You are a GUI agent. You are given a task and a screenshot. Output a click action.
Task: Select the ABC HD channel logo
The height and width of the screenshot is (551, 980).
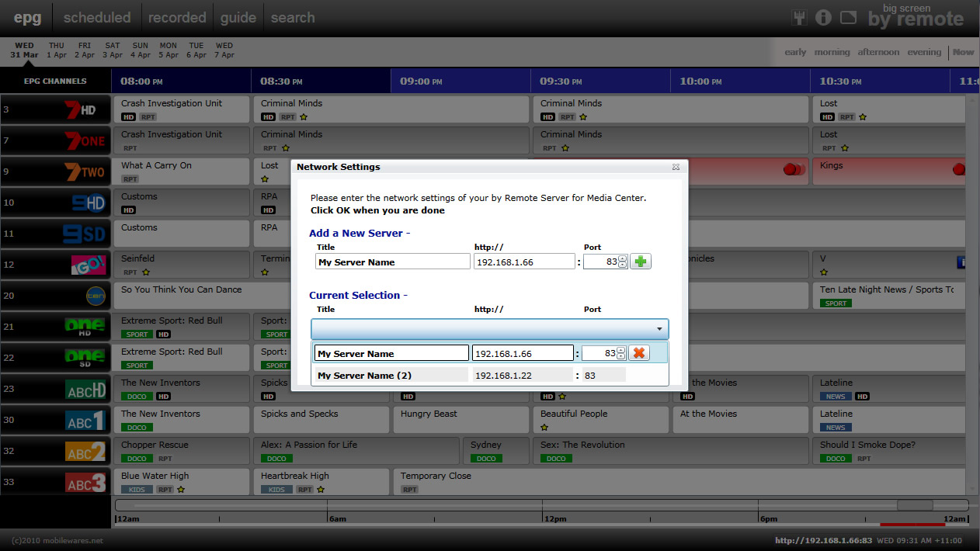coord(85,389)
